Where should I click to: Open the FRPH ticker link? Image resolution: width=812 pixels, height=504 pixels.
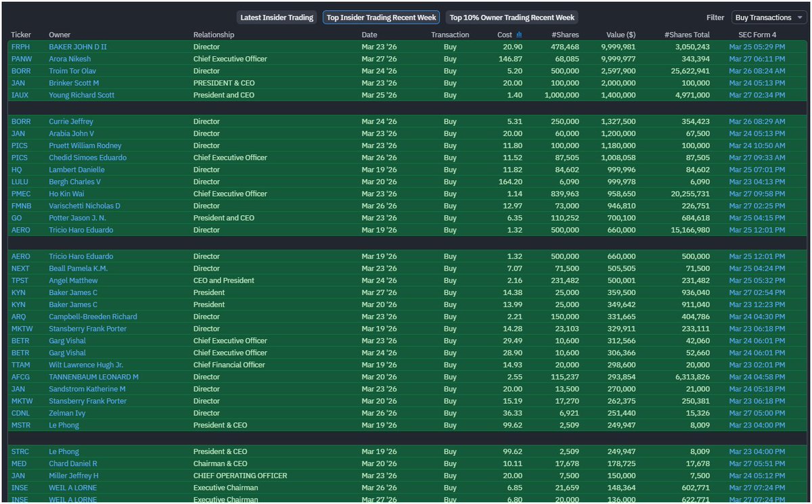[x=20, y=47]
